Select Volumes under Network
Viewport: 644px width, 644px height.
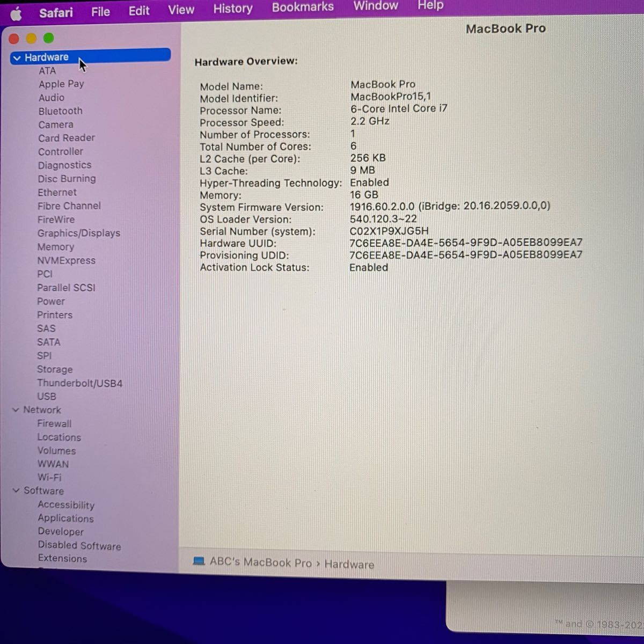[56, 451]
